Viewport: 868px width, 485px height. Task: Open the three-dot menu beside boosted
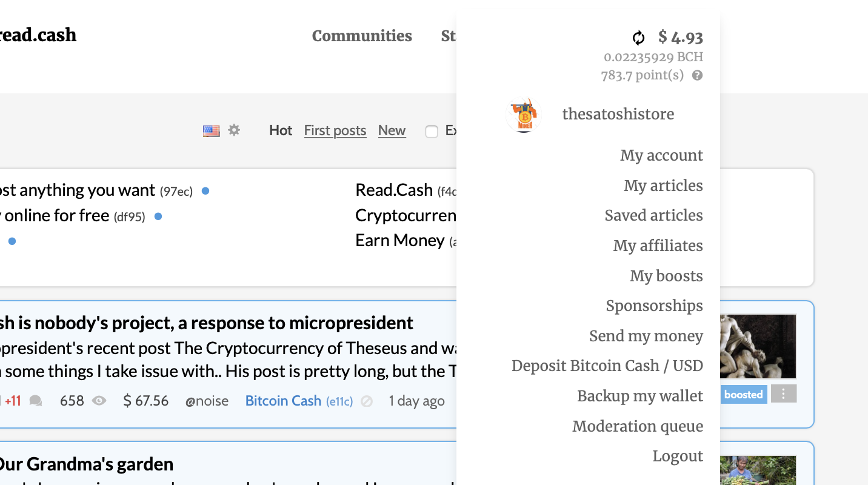click(x=784, y=394)
